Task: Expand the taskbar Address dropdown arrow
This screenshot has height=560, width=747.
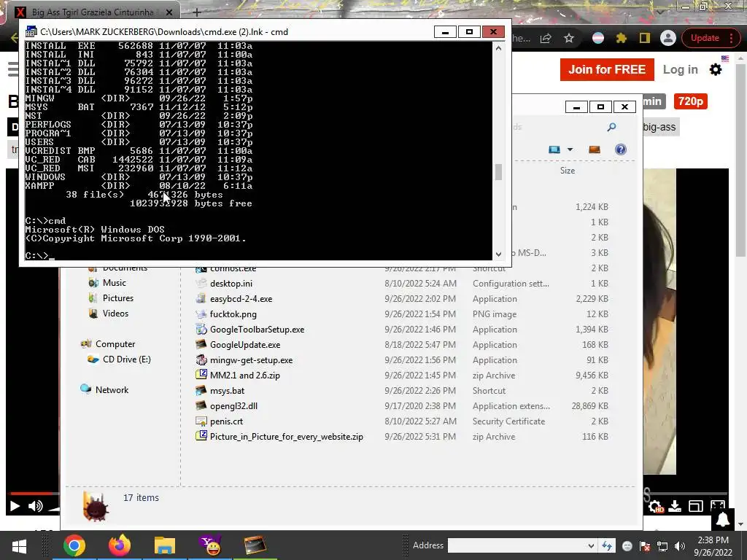Action: pos(591,545)
